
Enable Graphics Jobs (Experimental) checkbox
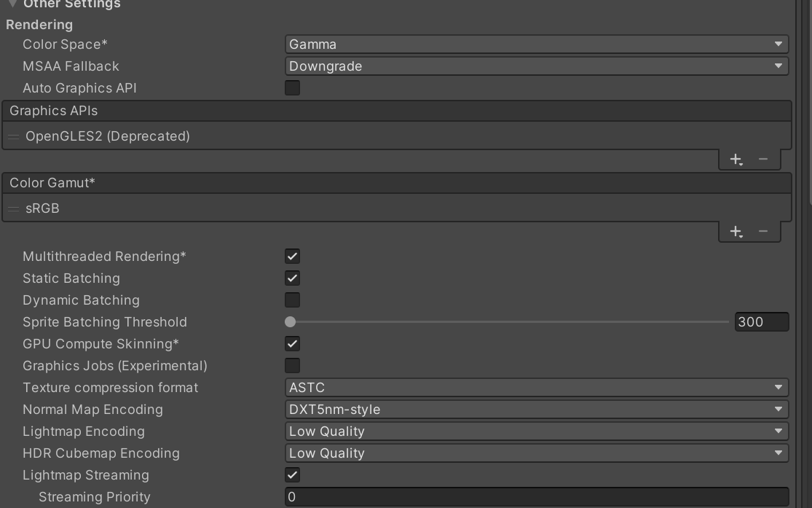(x=292, y=365)
